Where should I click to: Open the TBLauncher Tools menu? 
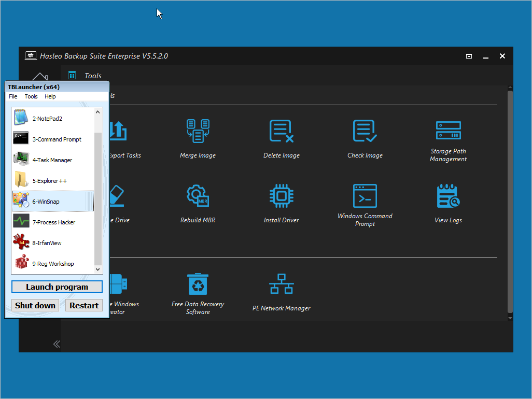(31, 96)
